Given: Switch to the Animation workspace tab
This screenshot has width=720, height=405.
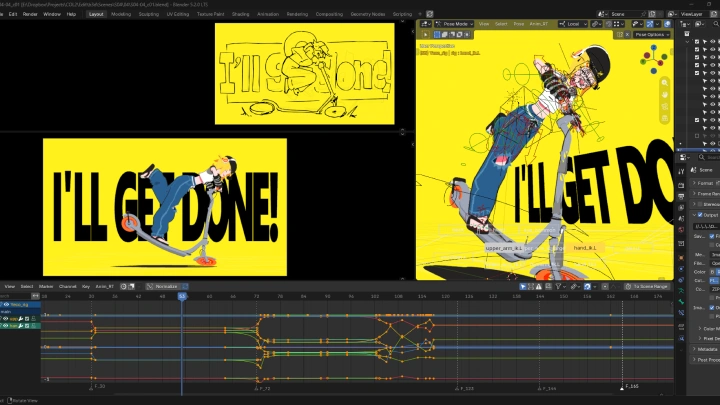Looking at the screenshot, I should pos(268,14).
